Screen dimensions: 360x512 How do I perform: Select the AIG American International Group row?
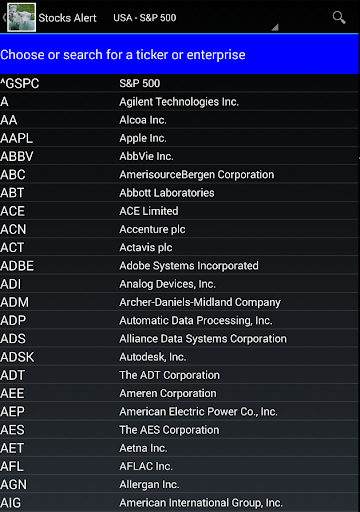(179, 503)
